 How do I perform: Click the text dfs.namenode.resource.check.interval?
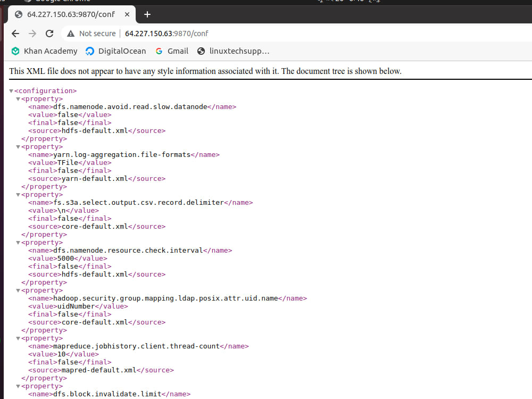(128, 251)
